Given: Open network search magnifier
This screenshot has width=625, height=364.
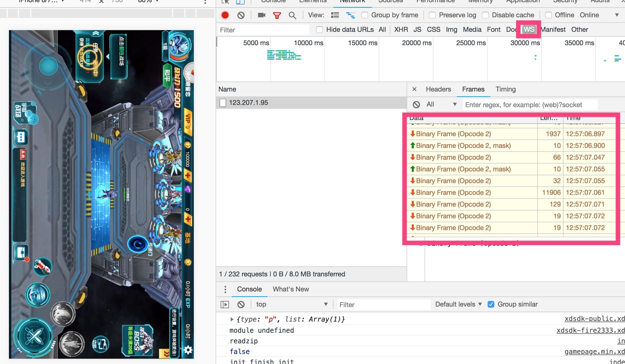Looking at the screenshot, I should (292, 15).
